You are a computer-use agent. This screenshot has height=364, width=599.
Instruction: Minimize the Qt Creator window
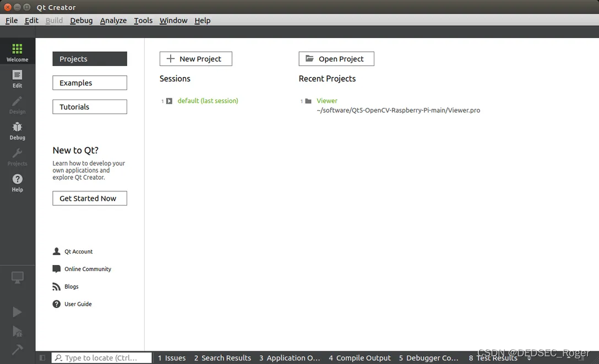pos(17,7)
